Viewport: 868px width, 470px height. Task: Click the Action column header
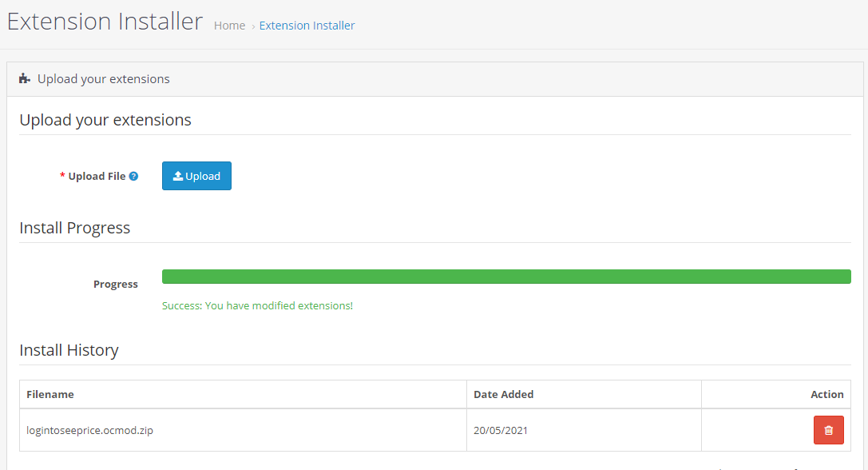[x=826, y=393]
